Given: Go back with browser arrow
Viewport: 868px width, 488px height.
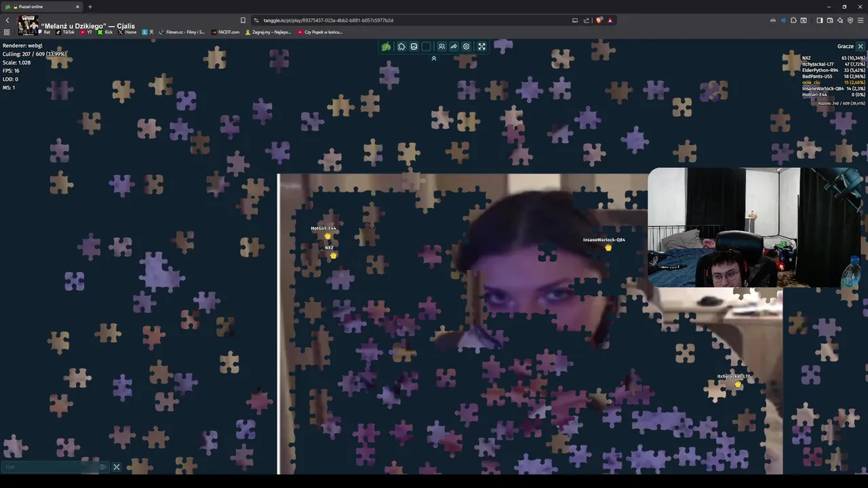Looking at the screenshot, I should click(7, 20).
